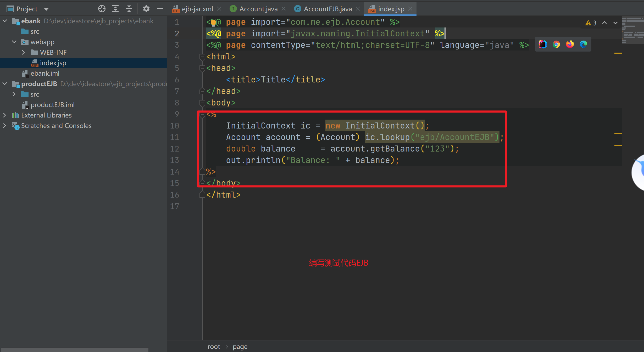Screen dimensions: 644x352
Task: Click the intention lightbulb on line 1
Action: click(x=213, y=23)
